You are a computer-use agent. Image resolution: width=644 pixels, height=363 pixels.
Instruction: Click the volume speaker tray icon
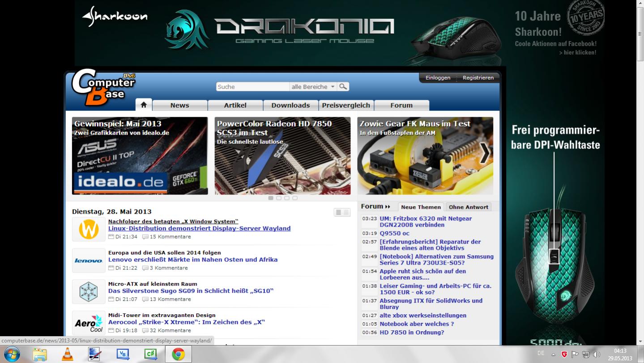coord(596,355)
